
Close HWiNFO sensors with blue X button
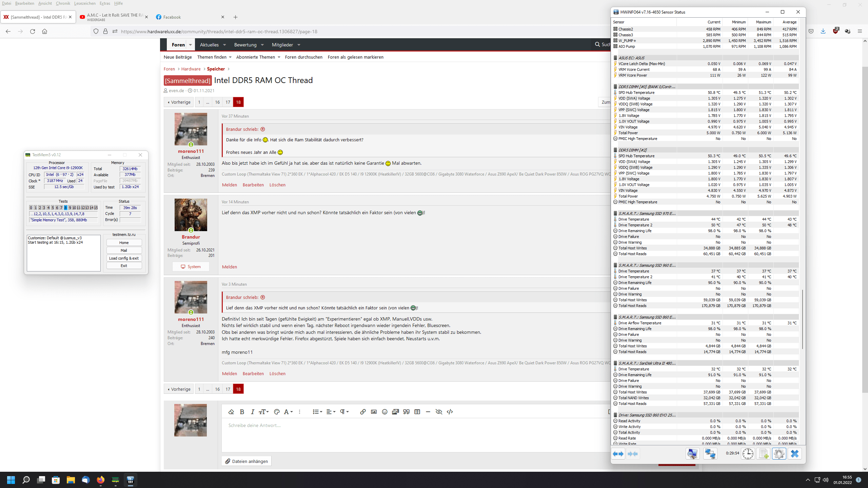pos(794,454)
